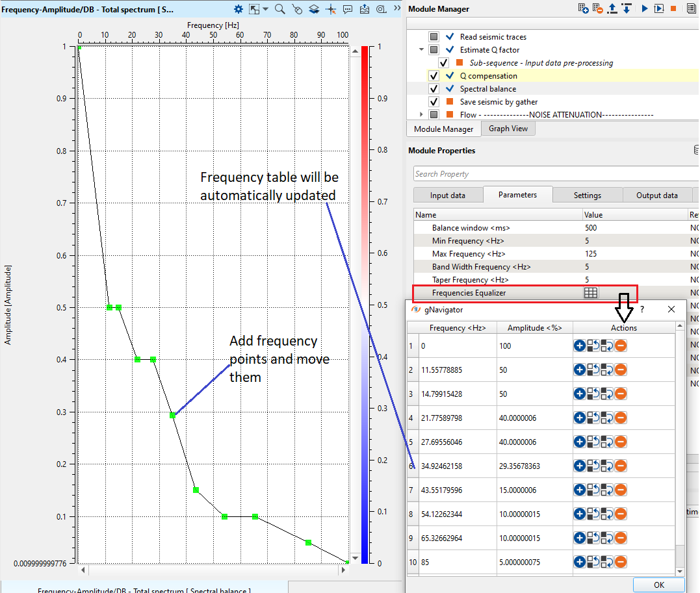Image resolution: width=700 pixels, height=593 pixels.
Task: Open the Frequencies Equalizer table editor
Action: 590,293
